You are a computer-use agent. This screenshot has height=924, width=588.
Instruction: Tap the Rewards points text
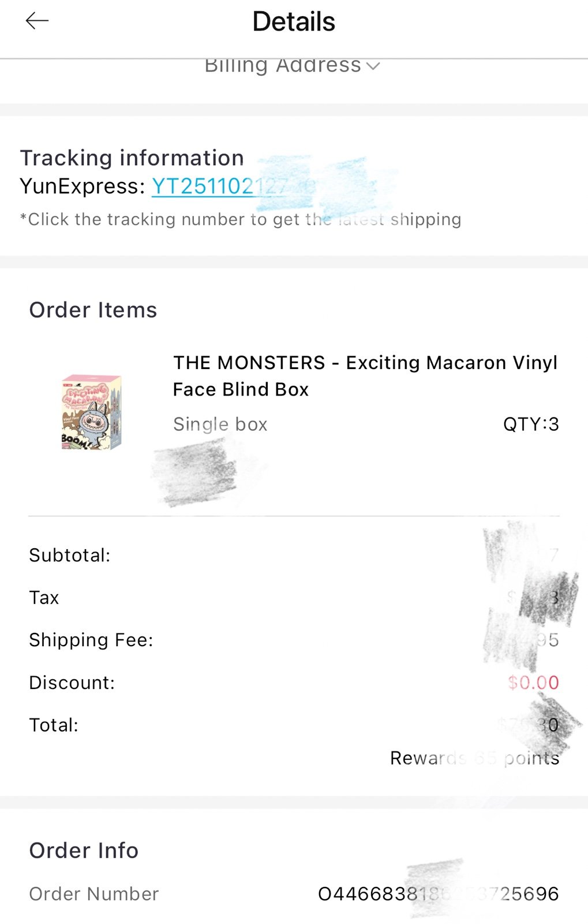point(475,758)
